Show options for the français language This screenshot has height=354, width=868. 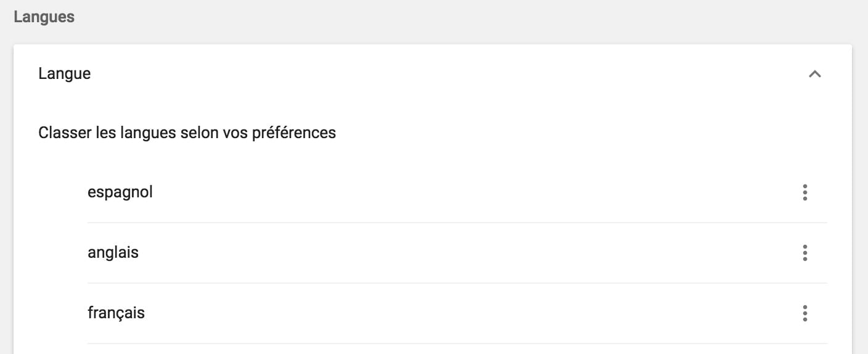(805, 313)
